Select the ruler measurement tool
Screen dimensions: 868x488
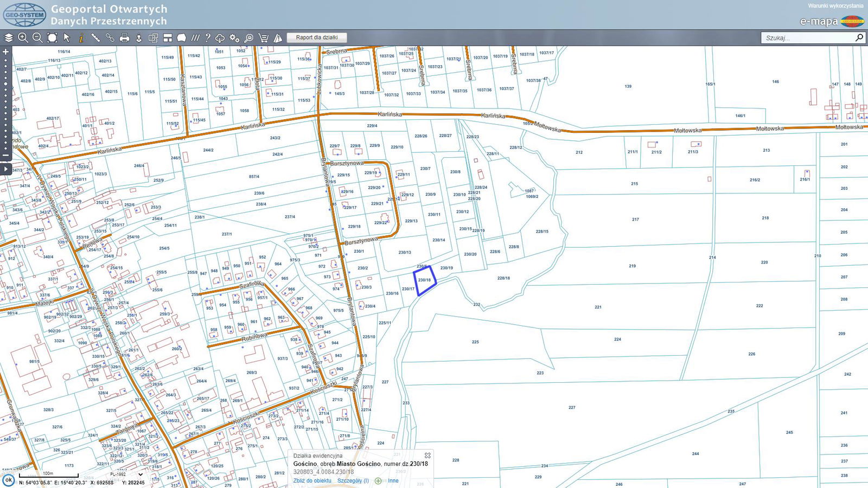(95, 38)
